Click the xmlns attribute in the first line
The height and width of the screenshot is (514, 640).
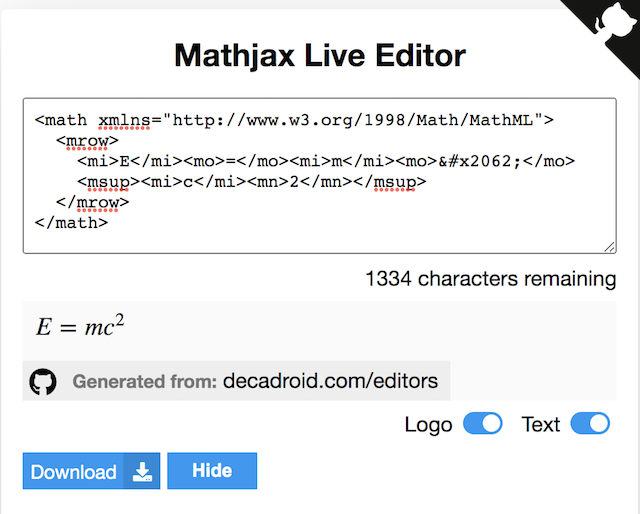124,120
